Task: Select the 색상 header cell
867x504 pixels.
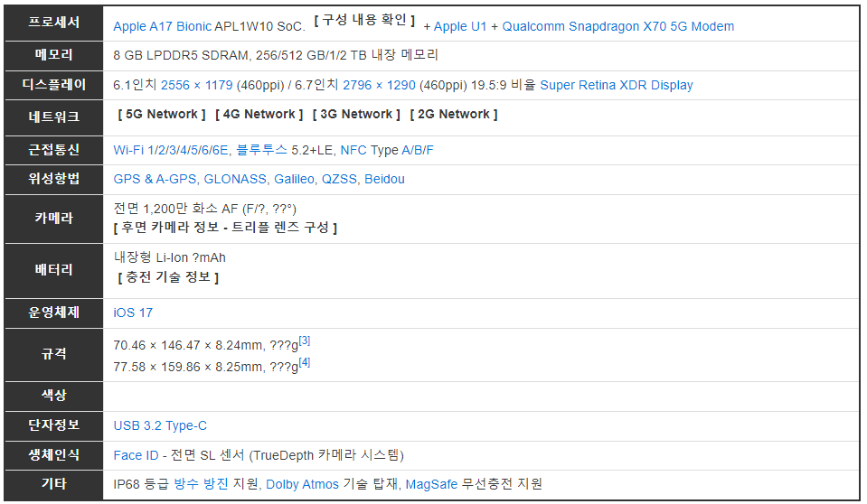Action: 53,397
